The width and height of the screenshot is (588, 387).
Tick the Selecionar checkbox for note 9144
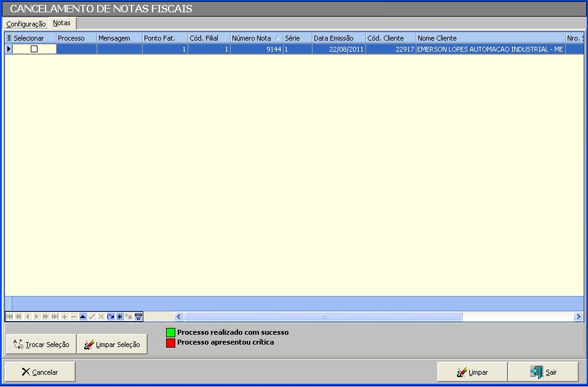34,49
